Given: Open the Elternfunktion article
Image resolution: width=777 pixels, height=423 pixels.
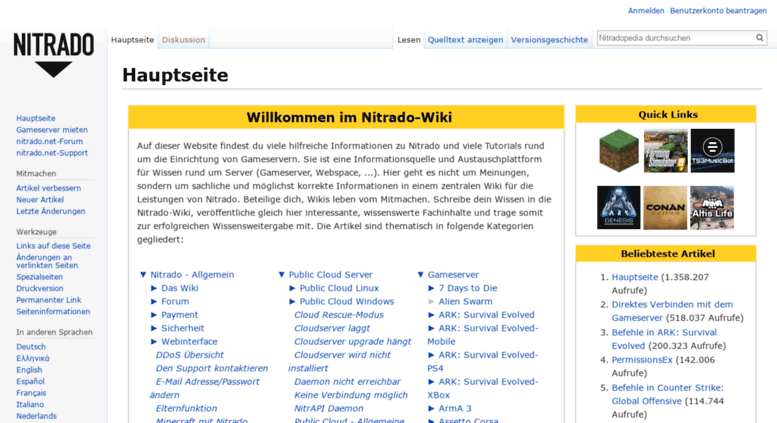Looking at the screenshot, I should 186,408.
